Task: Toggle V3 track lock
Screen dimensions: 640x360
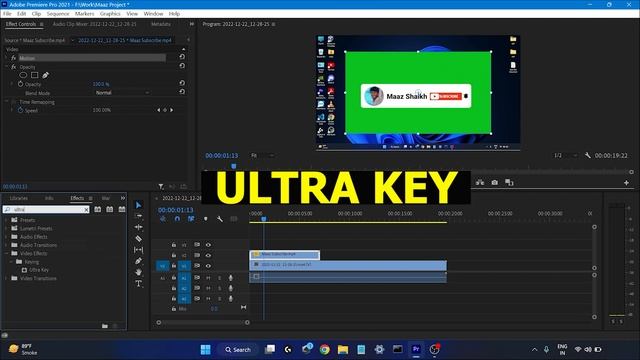Action: [174, 245]
